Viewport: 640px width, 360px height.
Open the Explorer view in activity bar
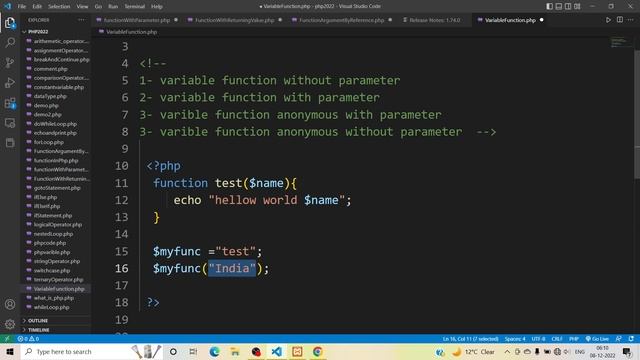pos(10,23)
